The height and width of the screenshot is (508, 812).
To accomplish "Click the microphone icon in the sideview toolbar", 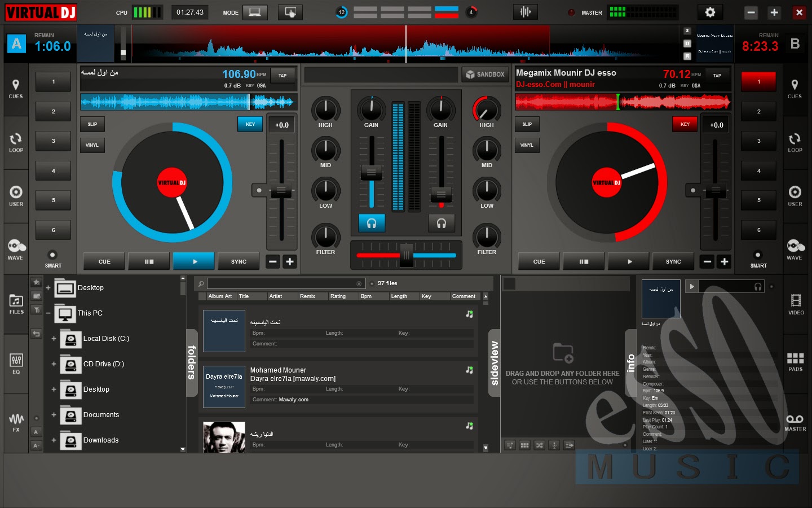I will click(x=554, y=445).
